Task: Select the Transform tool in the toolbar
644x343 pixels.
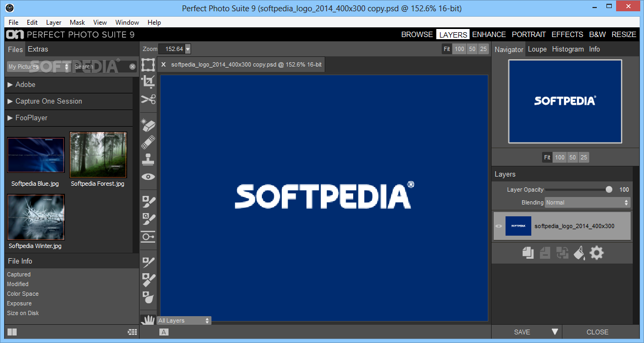Action: tap(148, 65)
